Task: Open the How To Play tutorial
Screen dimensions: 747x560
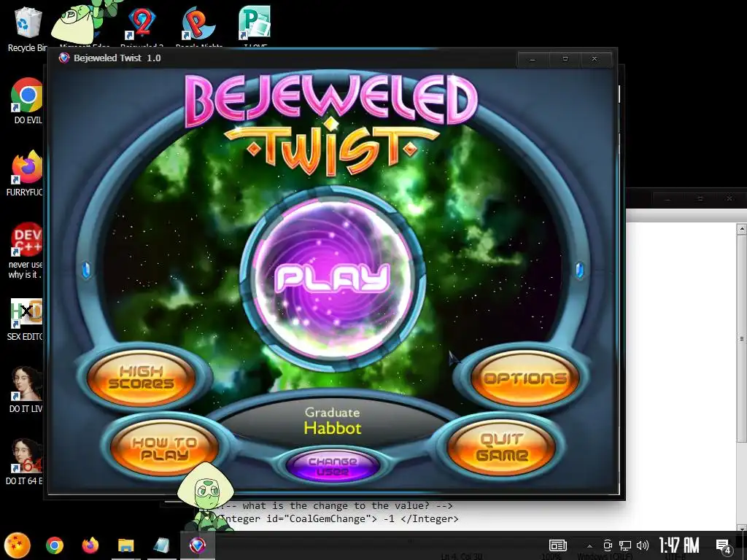Action: (164, 448)
